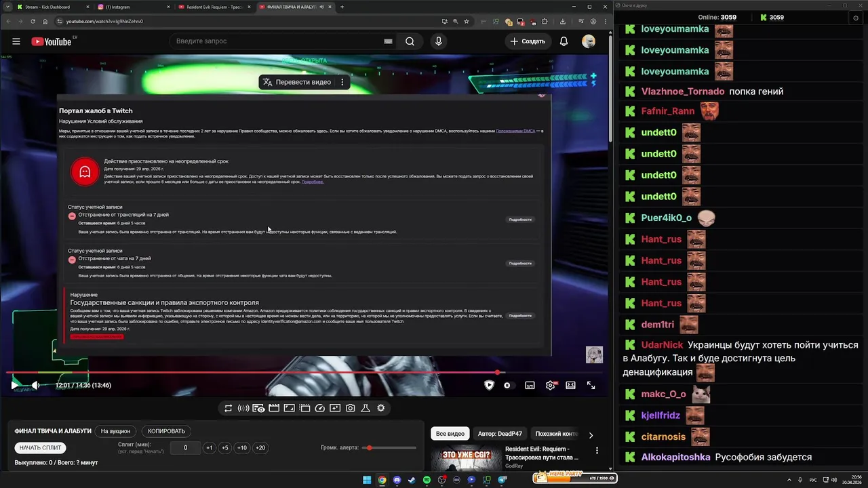This screenshot has height=488, width=868.
Task: Click the audio broadcast waves icon in extension toolbar
Action: coord(243,408)
